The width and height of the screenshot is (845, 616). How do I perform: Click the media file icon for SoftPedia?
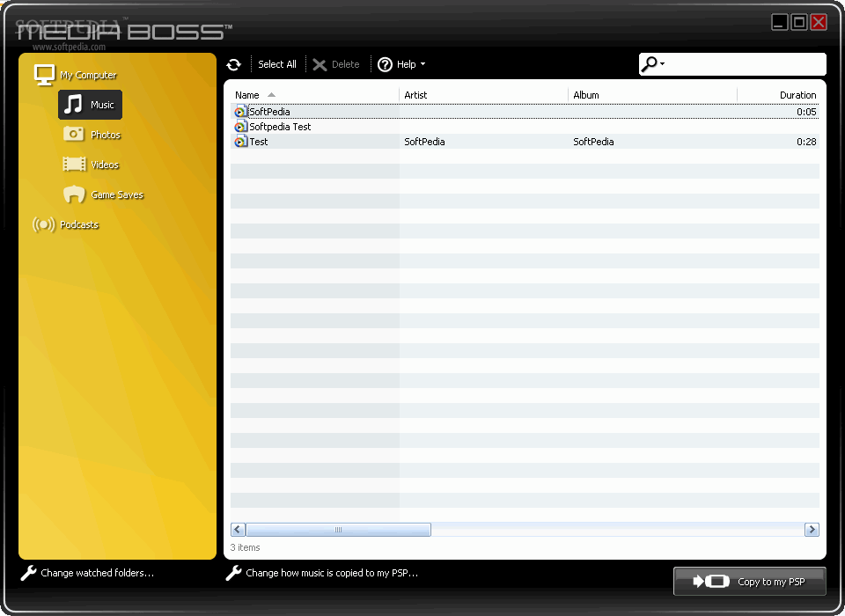point(240,112)
